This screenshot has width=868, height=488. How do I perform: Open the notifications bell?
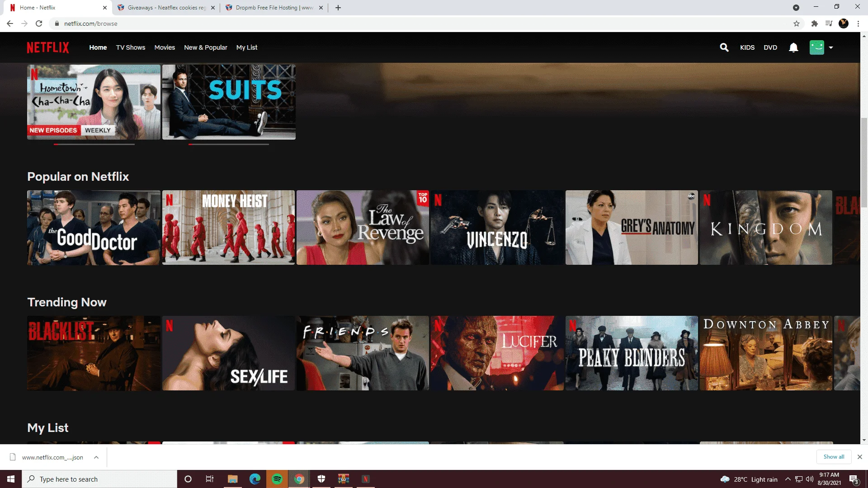click(793, 47)
